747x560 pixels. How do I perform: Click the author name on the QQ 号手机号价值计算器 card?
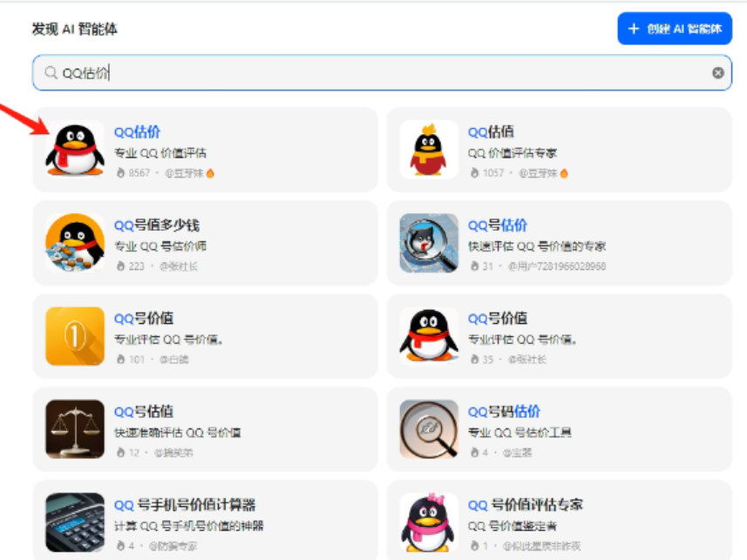[x=173, y=546]
